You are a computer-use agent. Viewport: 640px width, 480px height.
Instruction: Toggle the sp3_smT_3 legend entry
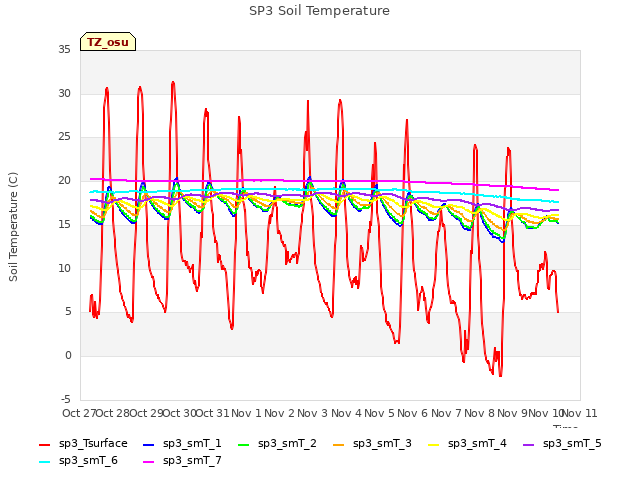[372, 443]
